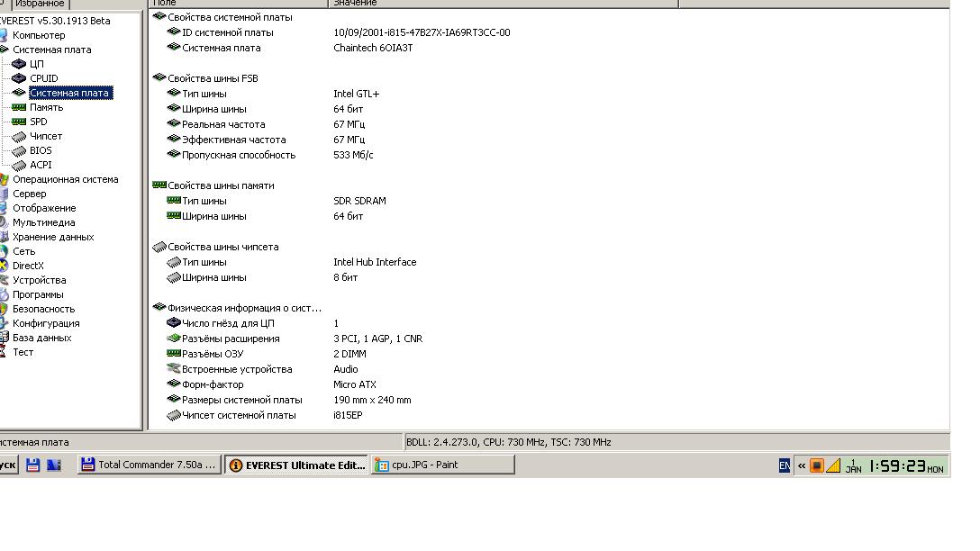Switch to Избранное tab
Image resolution: width=980 pixels, height=551 pixels.
(40, 4)
